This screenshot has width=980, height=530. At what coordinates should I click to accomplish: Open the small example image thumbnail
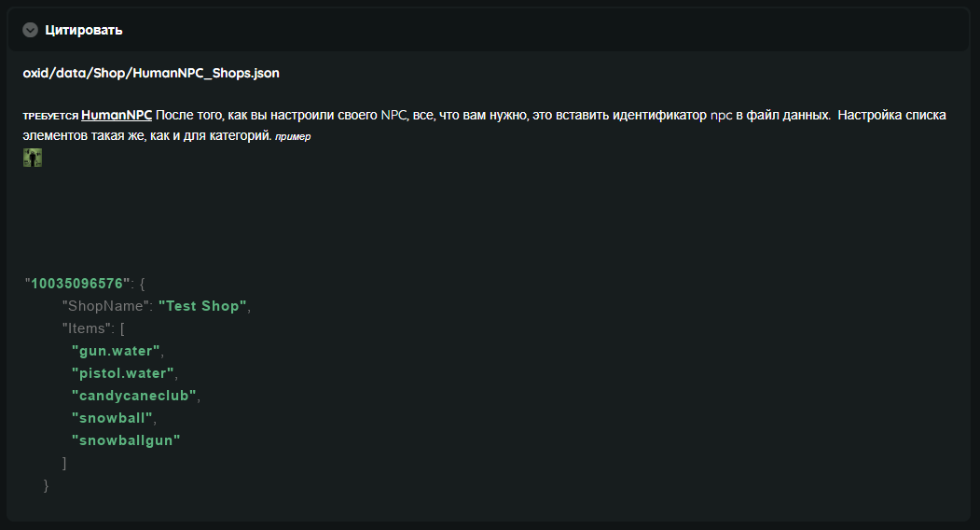coord(33,158)
